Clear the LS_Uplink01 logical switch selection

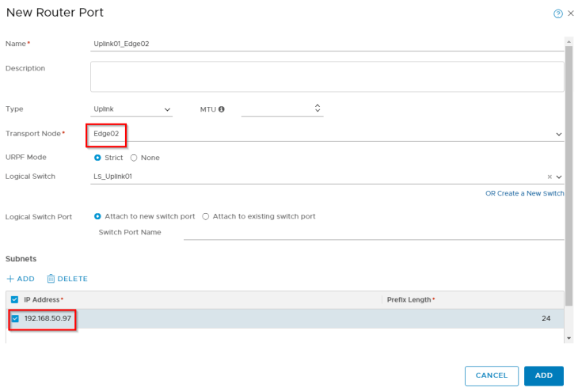[x=549, y=177]
